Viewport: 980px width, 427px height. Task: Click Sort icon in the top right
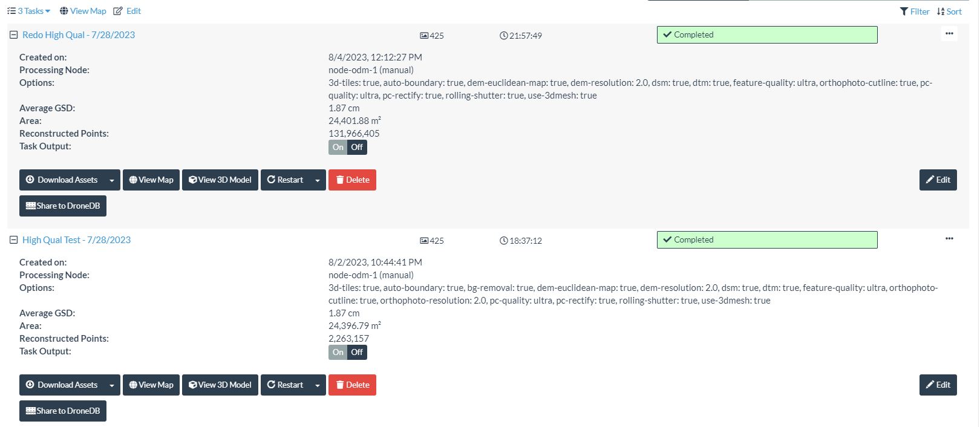[949, 11]
